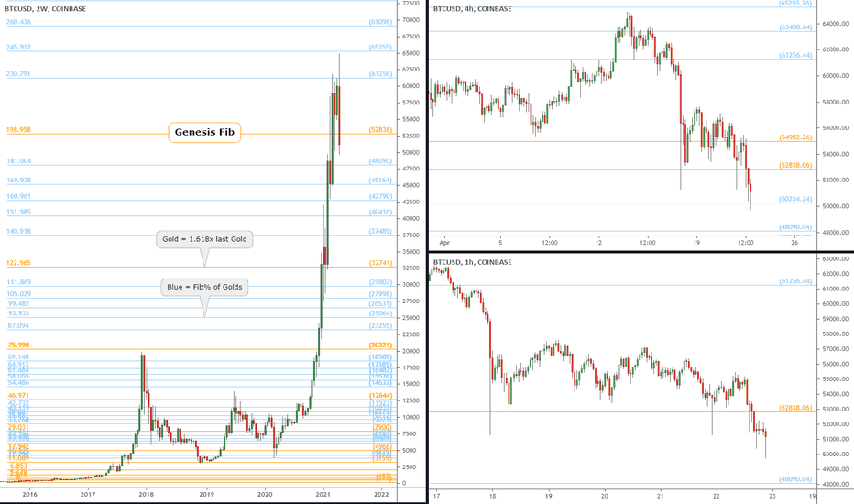This screenshot has height=504, width=854.
Task: Click the (63400.64) label on 4h chart
Action: [795, 27]
